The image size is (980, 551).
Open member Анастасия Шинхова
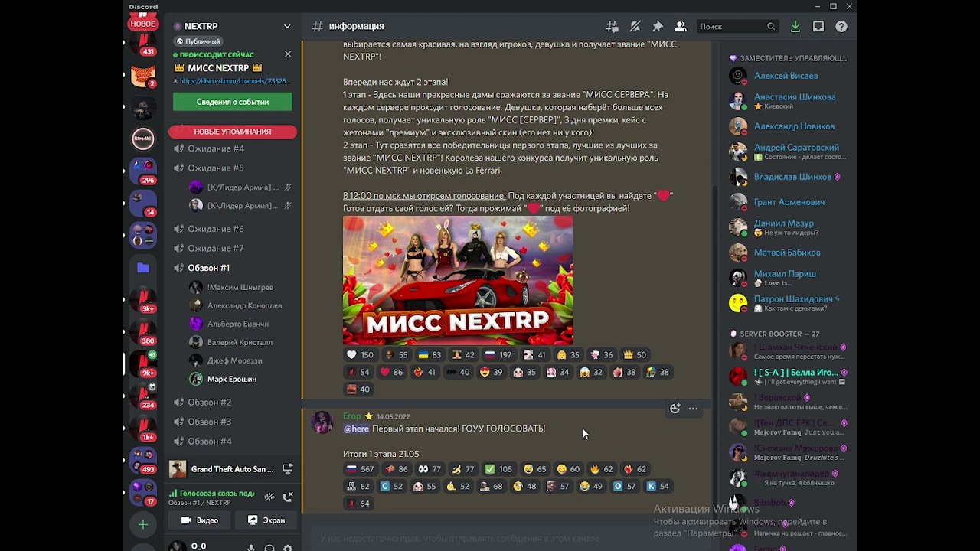(787, 100)
